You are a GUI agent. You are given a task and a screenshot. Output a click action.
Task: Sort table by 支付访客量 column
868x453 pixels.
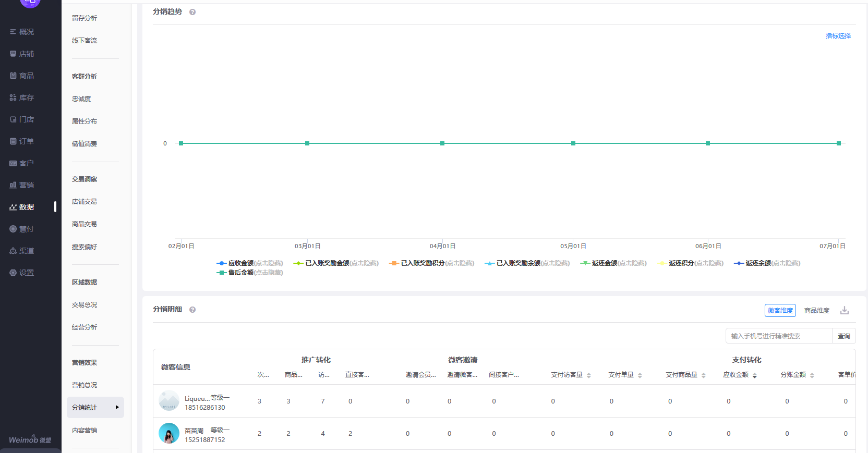tap(589, 375)
